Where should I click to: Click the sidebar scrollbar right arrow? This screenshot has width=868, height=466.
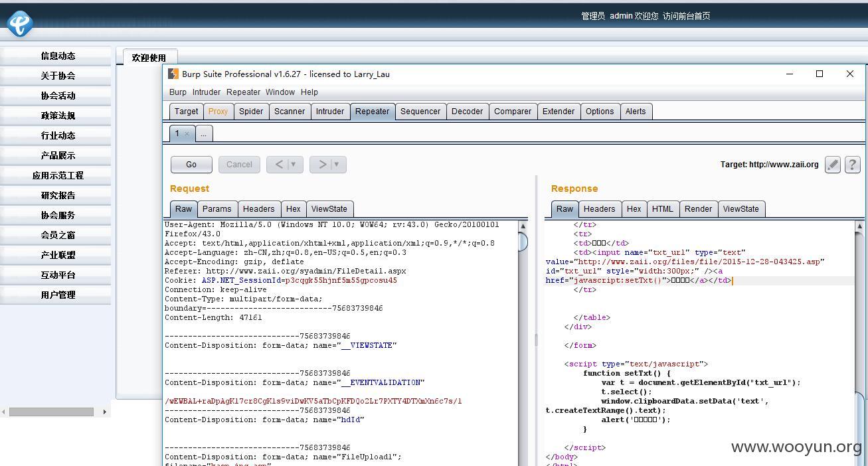point(104,412)
